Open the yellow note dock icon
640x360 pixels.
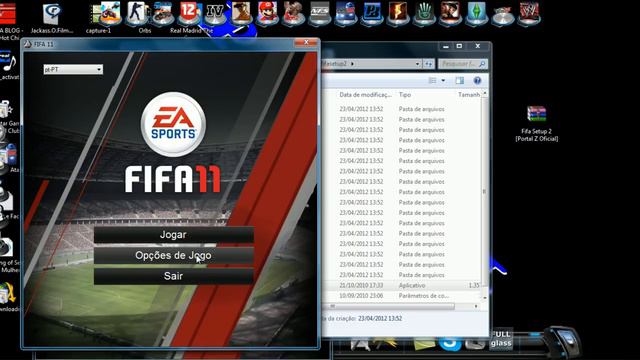[424, 343]
